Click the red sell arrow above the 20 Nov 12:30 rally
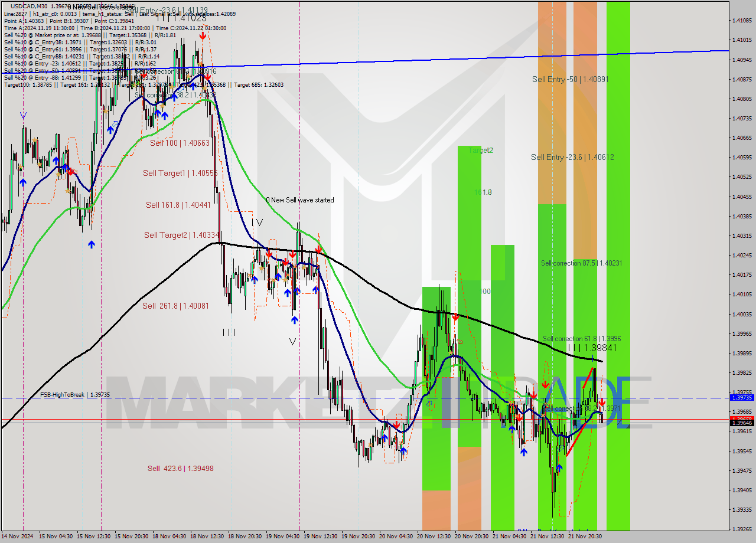This screenshot has height=543, width=756. point(455,316)
